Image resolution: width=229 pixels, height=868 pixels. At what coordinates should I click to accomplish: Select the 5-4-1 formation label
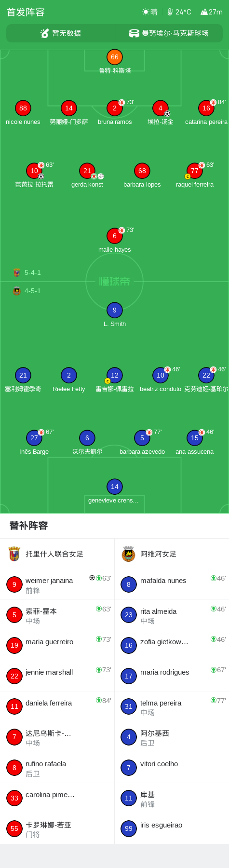(33, 272)
